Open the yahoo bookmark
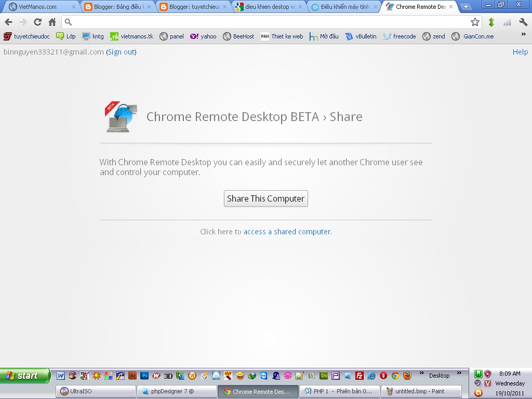The width and height of the screenshot is (532, 399). coord(203,36)
